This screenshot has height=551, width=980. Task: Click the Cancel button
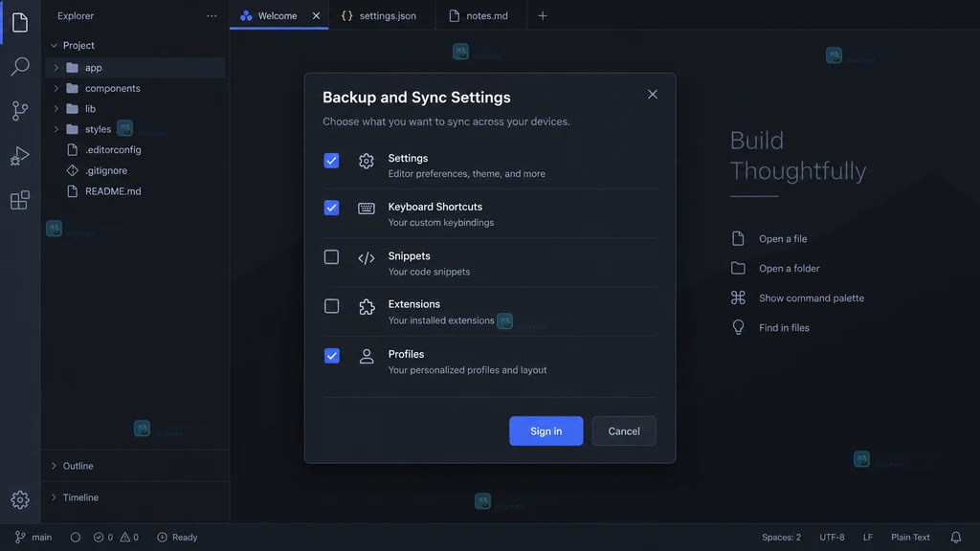tap(624, 431)
